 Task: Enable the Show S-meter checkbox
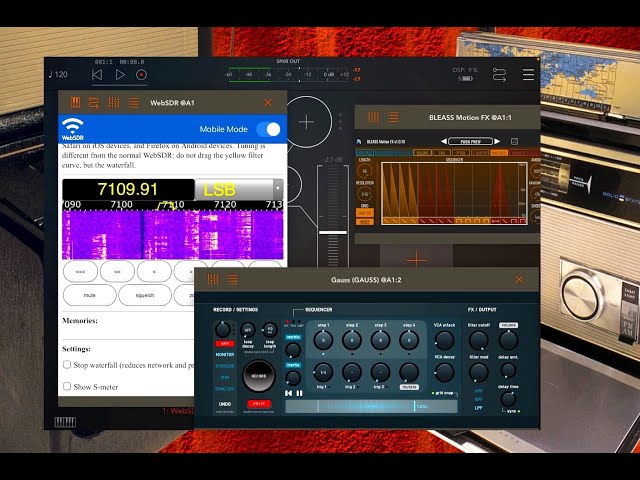[x=67, y=386]
